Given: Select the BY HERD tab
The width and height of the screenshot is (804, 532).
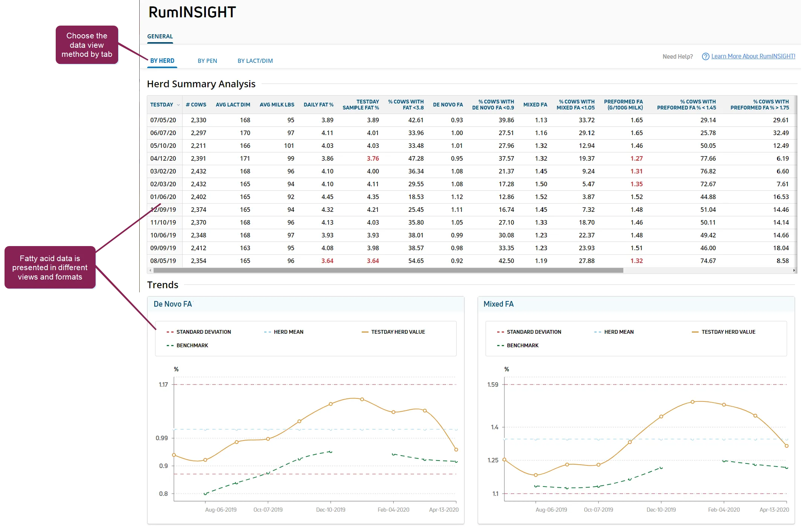Looking at the screenshot, I should click(162, 61).
